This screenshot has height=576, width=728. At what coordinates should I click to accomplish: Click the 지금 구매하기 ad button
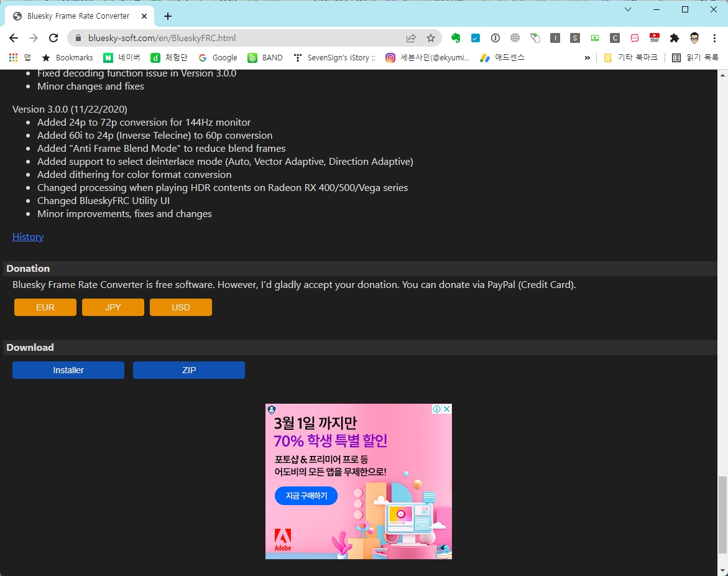306,496
